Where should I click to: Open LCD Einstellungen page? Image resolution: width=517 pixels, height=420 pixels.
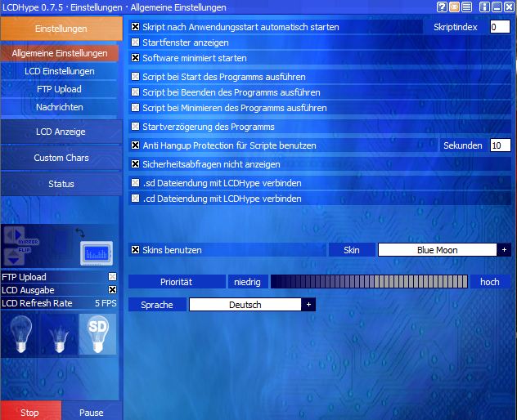click(x=60, y=71)
